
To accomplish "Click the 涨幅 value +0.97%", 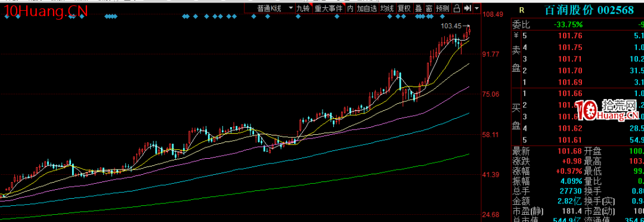I will (x=569, y=171).
